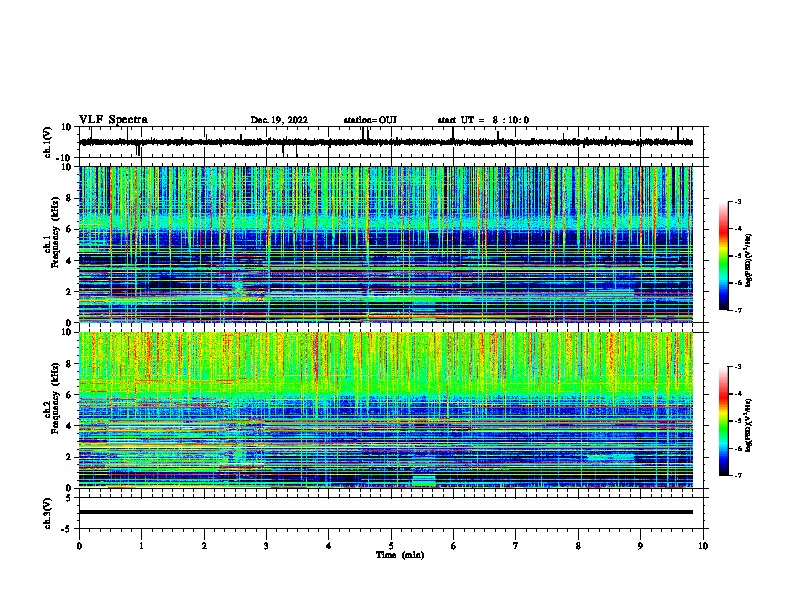
Task: Click the ch.2 spectrogram color scale bar
Action: (723, 421)
